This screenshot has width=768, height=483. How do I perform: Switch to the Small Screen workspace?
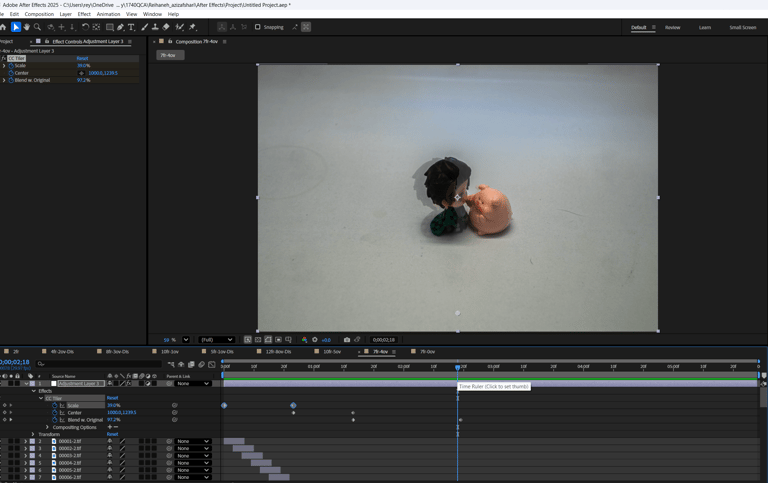743,27
